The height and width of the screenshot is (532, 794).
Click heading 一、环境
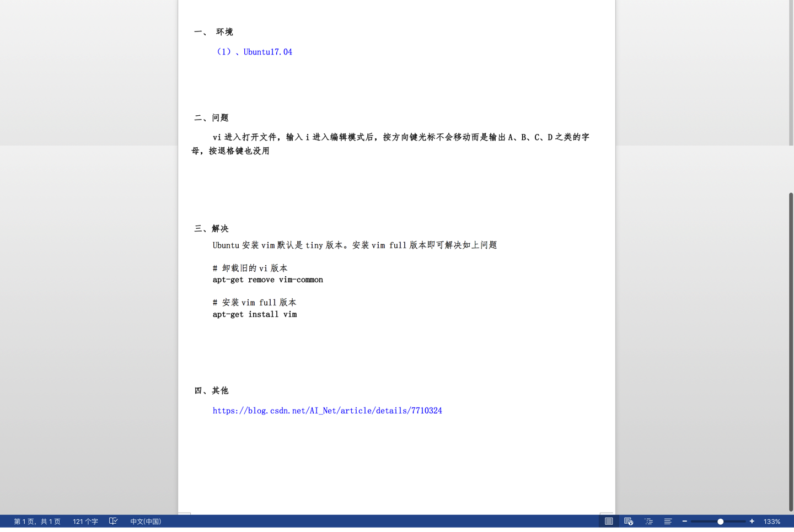[x=213, y=32]
